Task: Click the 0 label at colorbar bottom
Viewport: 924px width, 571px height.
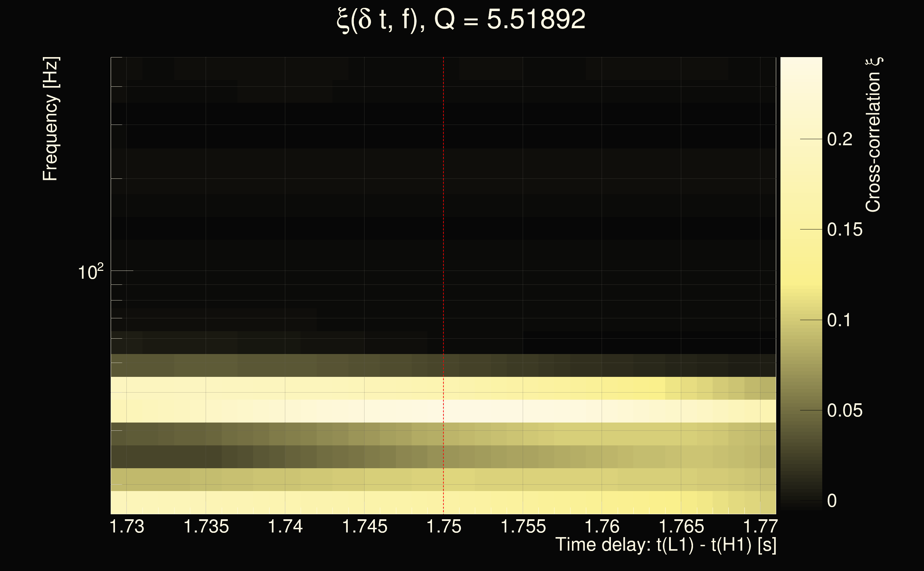Action: [832, 501]
